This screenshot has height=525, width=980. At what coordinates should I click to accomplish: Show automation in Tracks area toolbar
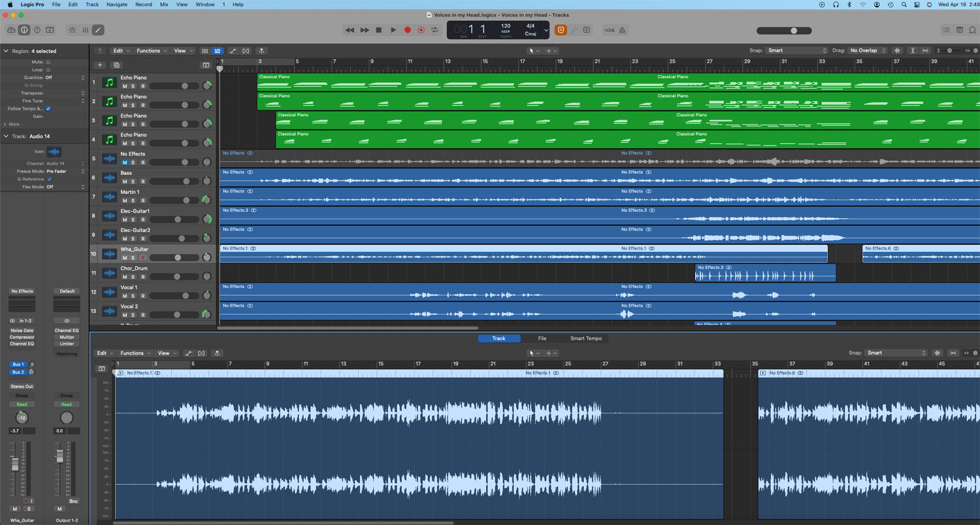click(233, 51)
